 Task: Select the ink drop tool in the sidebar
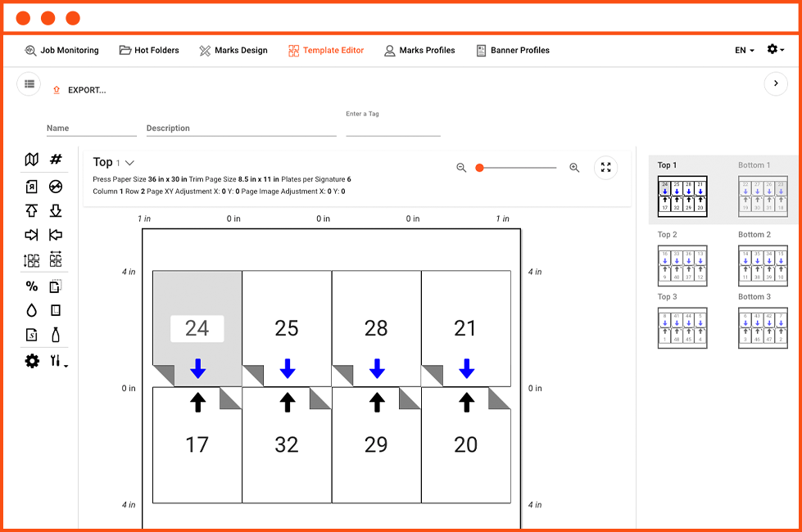[31, 310]
